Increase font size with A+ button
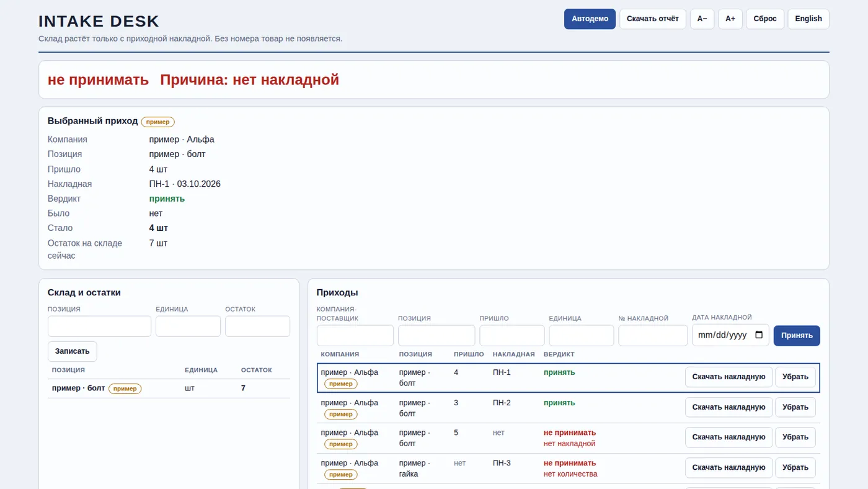868x489 pixels. point(730,19)
